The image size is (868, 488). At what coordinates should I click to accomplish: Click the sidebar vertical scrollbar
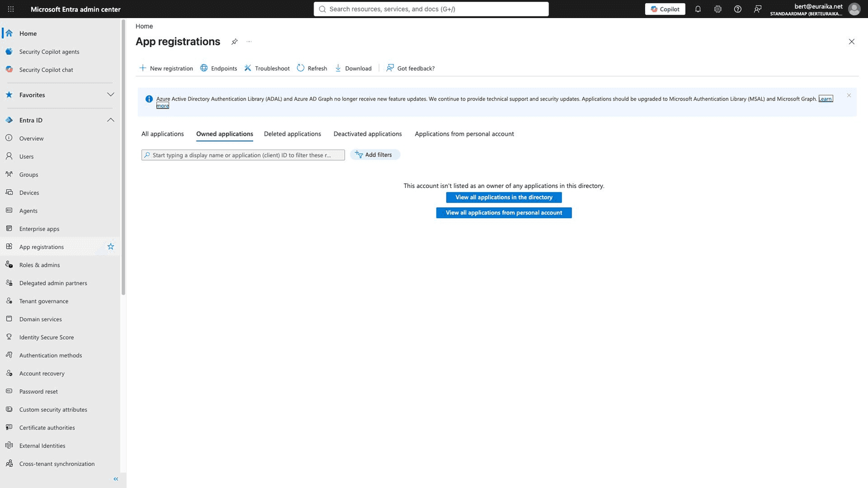[124, 158]
